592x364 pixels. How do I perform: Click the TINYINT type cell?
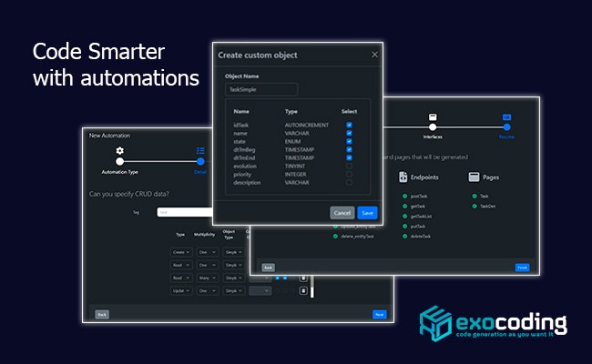(295, 166)
